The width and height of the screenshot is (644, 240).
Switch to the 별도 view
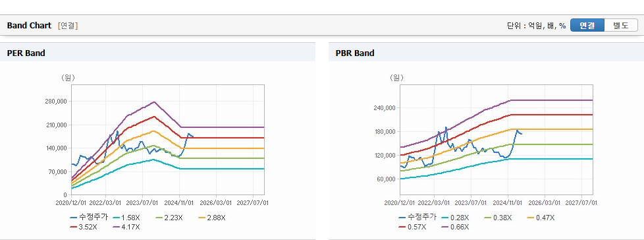(x=621, y=26)
